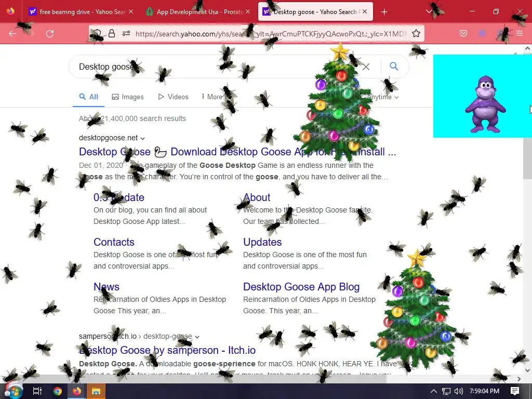Select the 'All' results tab
The height and width of the screenshot is (399, 532).
(88, 97)
